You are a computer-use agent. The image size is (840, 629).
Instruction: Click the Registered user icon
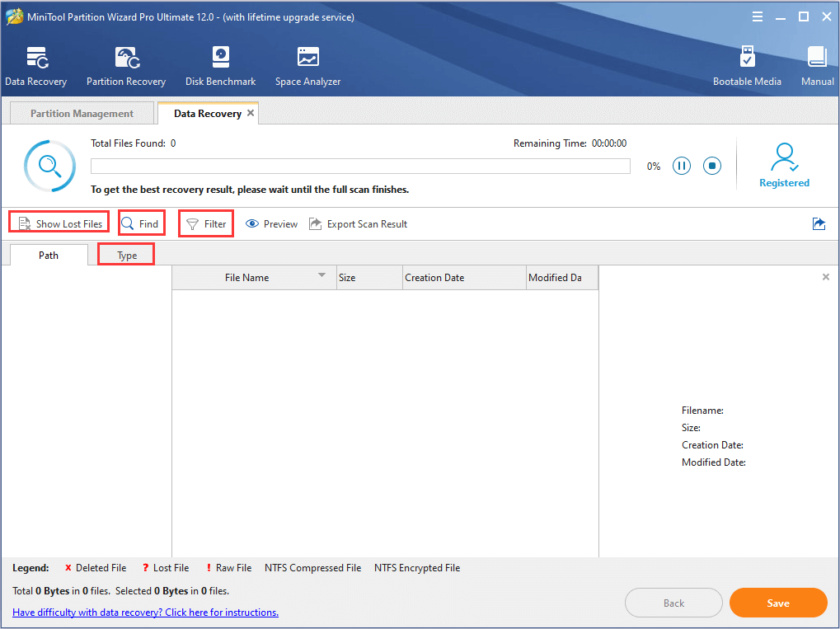click(784, 165)
